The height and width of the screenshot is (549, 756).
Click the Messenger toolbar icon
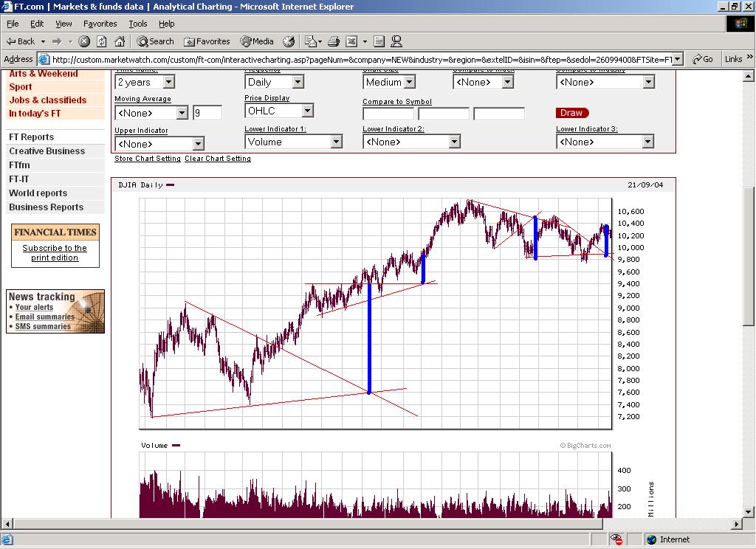(396, 41)
